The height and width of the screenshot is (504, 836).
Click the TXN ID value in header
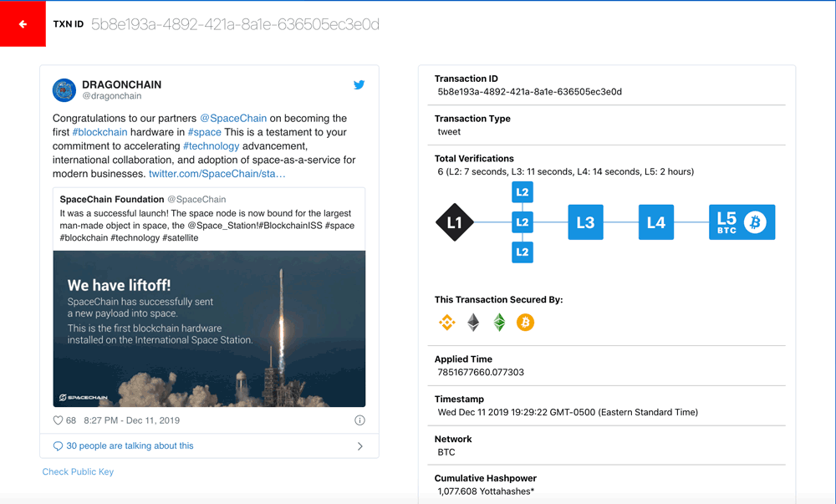pyautogui.click(x=235, y=24)
